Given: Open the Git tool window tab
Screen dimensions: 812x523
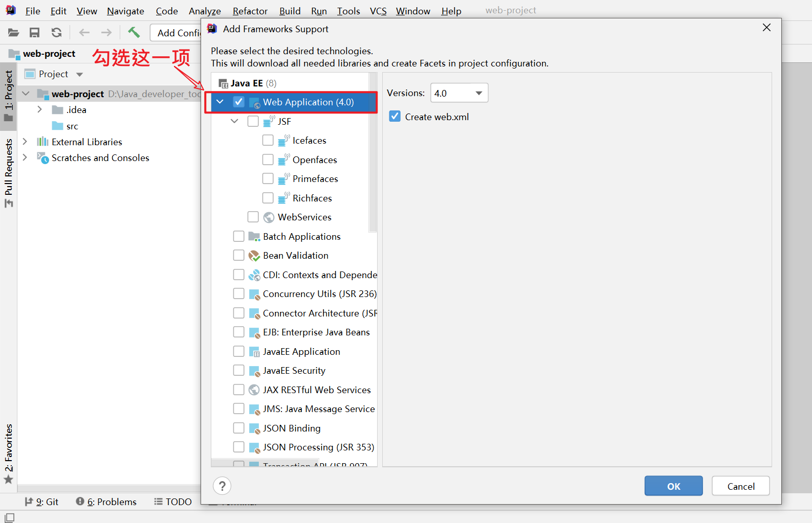Looking at the screenshot, I should [x=41, y=502].
